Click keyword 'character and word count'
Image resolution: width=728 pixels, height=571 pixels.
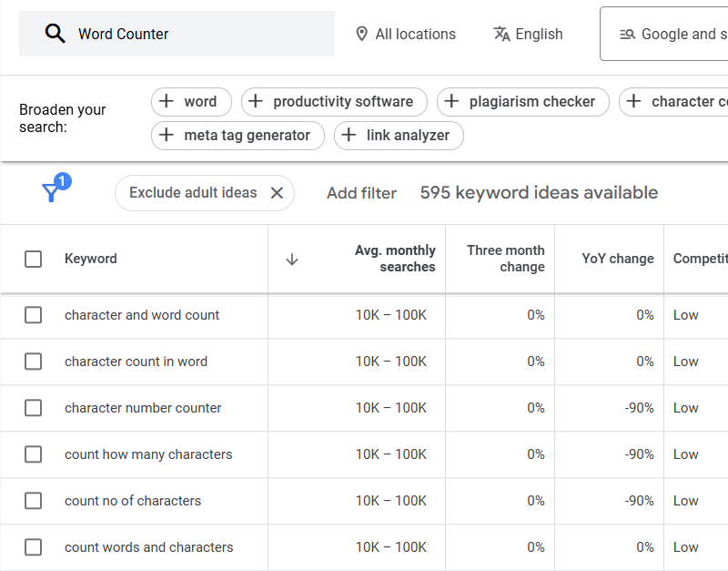click(142, 315)
